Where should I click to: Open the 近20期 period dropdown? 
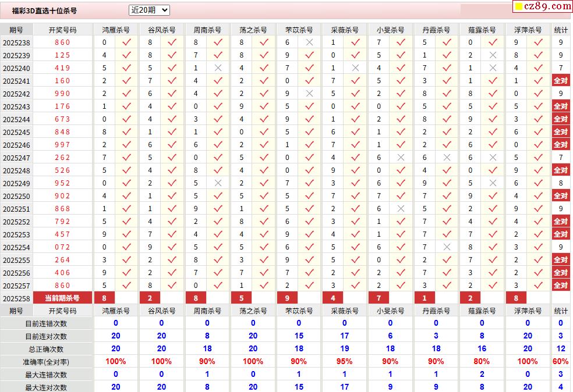click(149, 10)
